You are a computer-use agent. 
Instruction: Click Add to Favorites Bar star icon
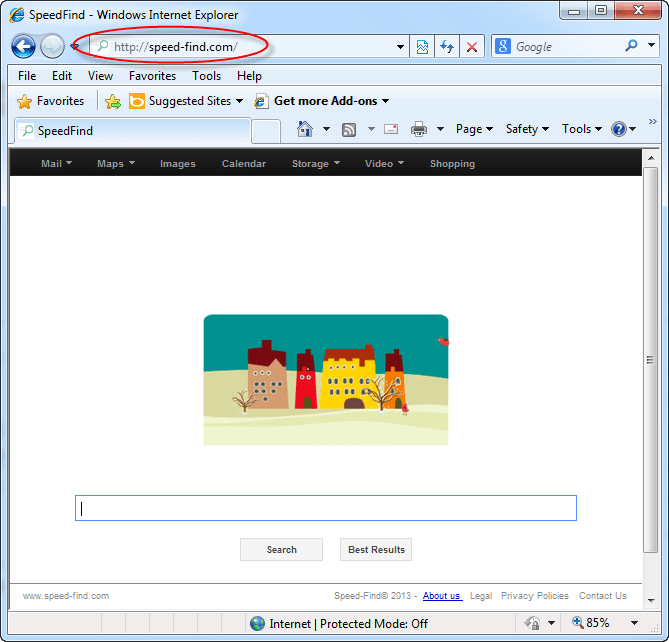point(113,102)
